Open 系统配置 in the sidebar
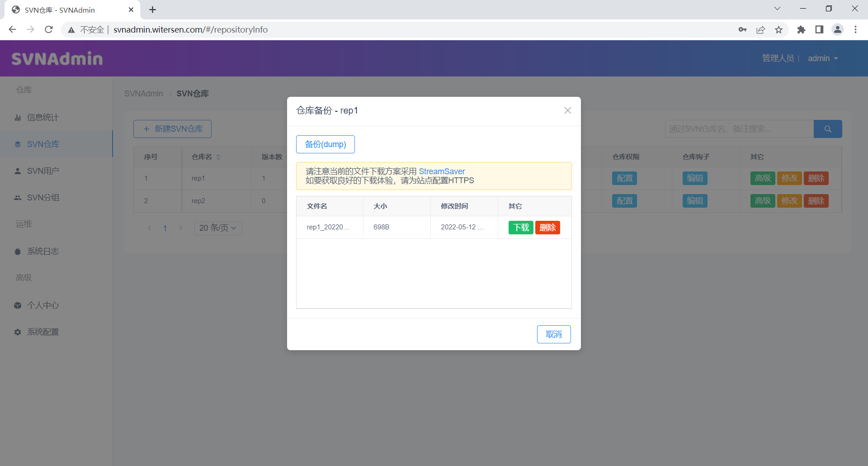The width and height of the screenshot is (868, 466). tap(56, 332)
